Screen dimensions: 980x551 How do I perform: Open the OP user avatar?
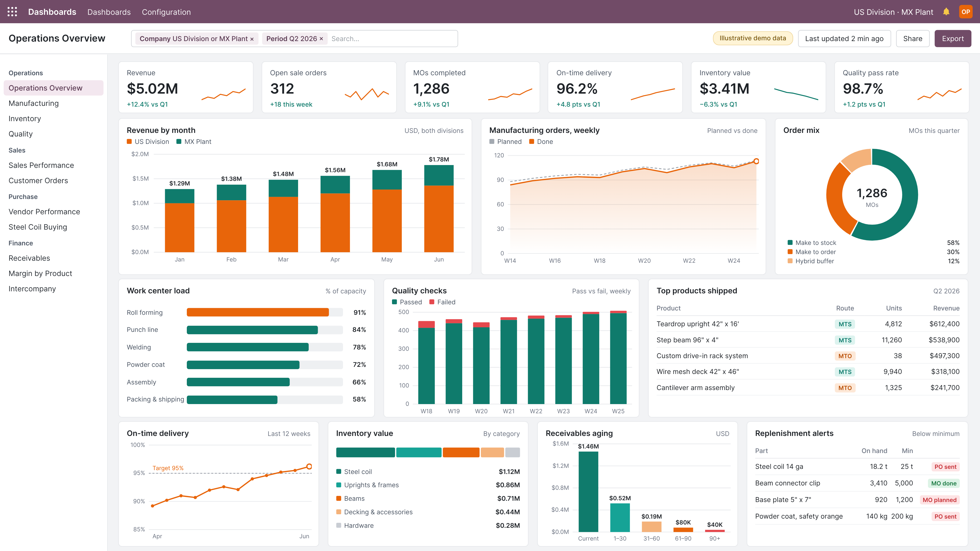(965, 12)
